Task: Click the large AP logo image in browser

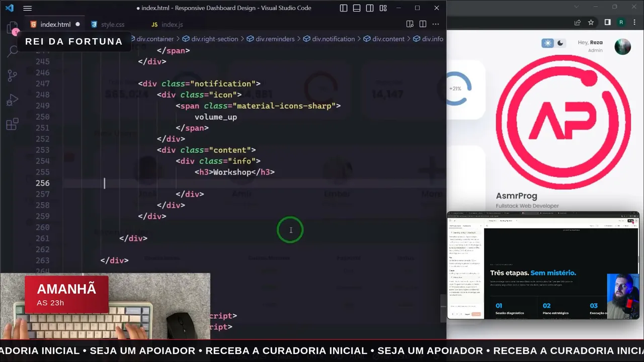Action: (x=563, y=122)
